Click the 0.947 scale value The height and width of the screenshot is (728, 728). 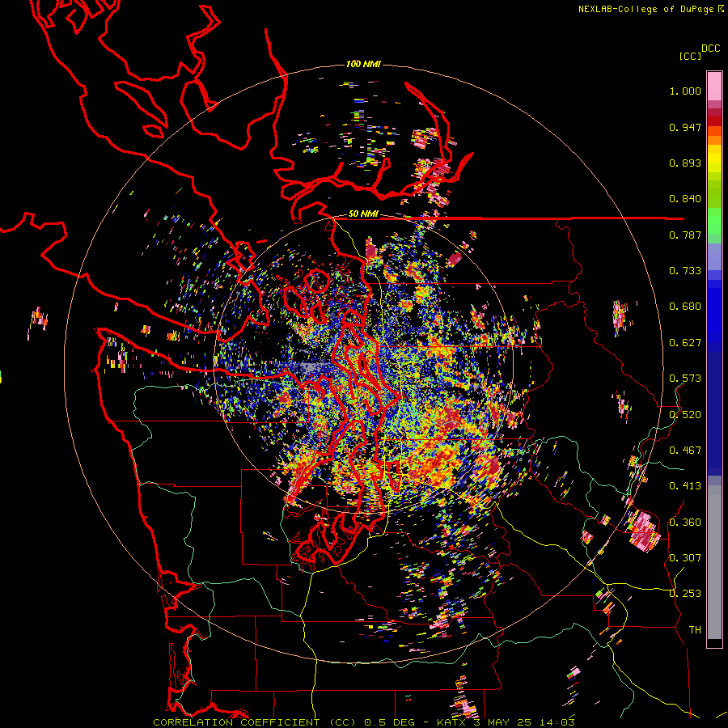click(685, 127)
